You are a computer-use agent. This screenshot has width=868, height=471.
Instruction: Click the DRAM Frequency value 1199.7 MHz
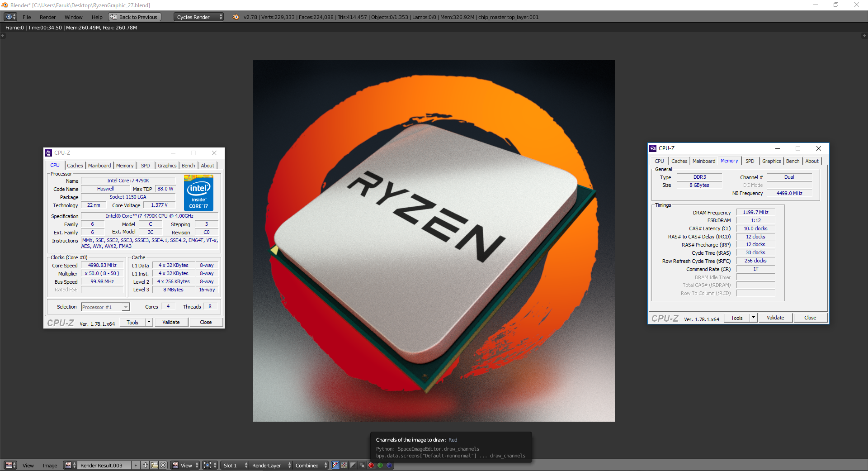755,212
